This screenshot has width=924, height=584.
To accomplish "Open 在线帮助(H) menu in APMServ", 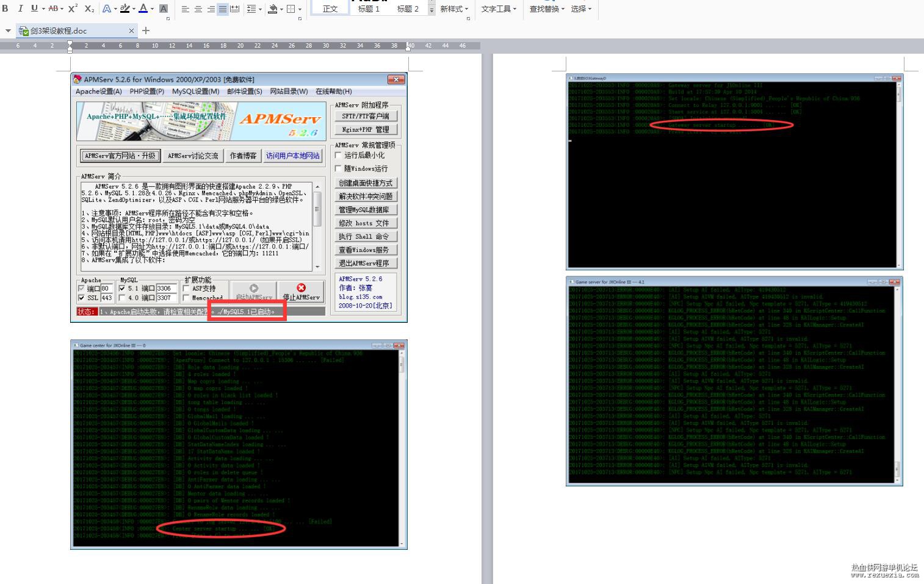I will [x=333, y=92].
